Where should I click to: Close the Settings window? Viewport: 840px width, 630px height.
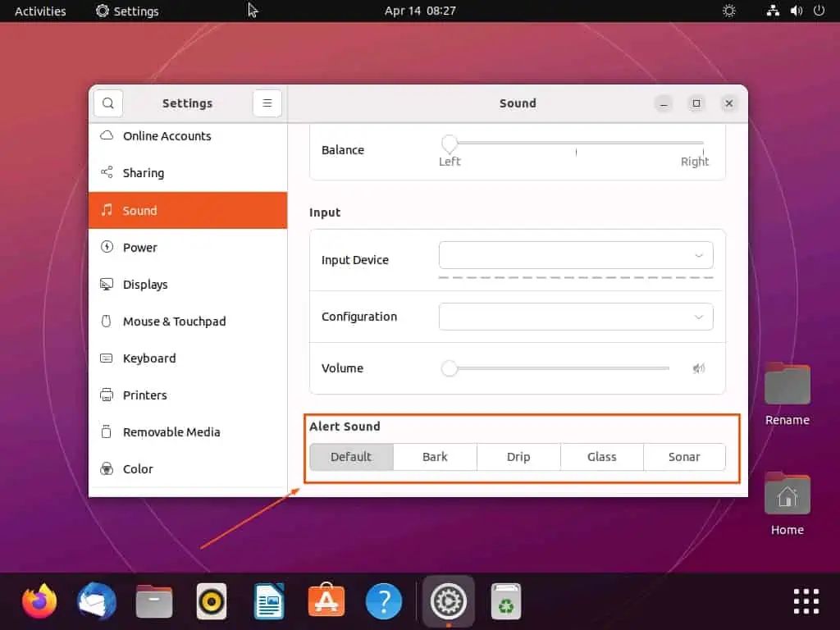(729, 103)
